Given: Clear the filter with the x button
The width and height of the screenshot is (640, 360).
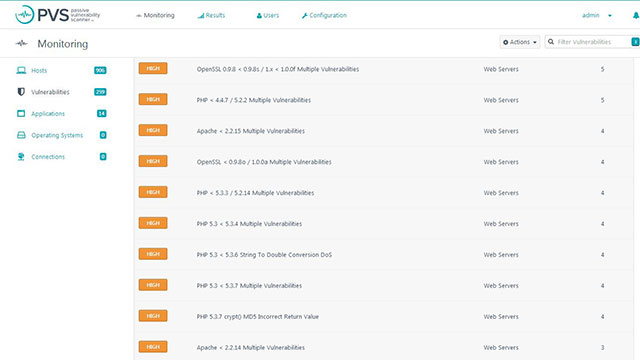Looking at the screenshot, I should click(x=635, y=42).
